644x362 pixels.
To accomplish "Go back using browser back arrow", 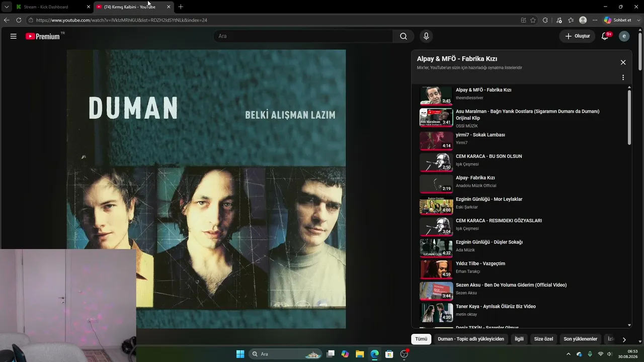I will click(7, 20).
